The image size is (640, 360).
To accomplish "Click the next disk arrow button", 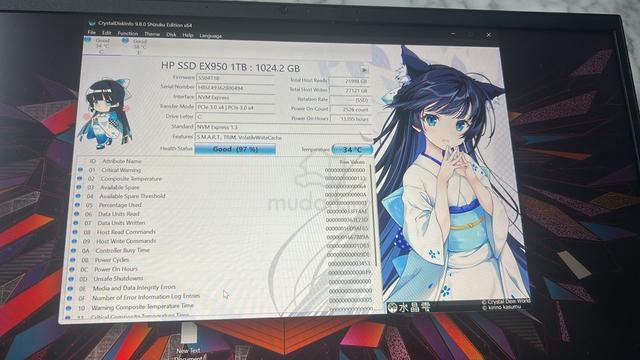I will pyautogui.click(x=364, y=70).
